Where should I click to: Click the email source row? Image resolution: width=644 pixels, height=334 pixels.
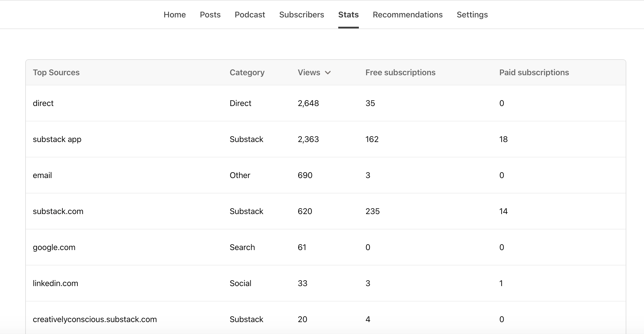[x=42, y=175]
